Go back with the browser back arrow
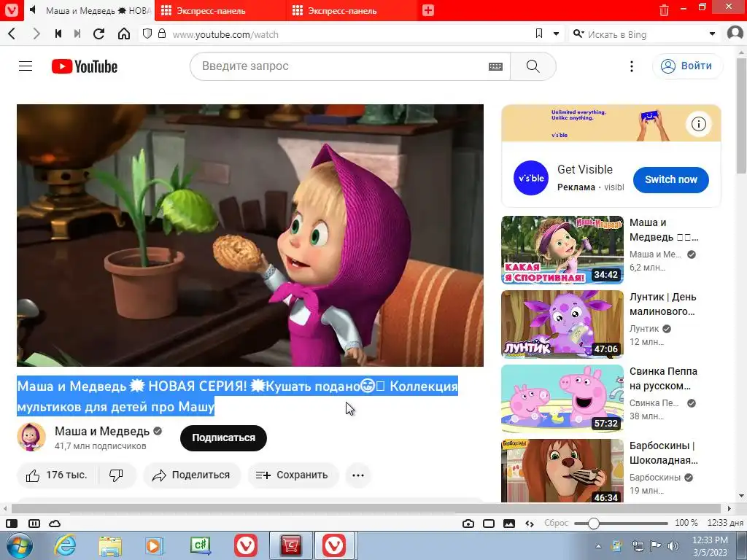The image size is (747, 560). [x=12, y=34]
